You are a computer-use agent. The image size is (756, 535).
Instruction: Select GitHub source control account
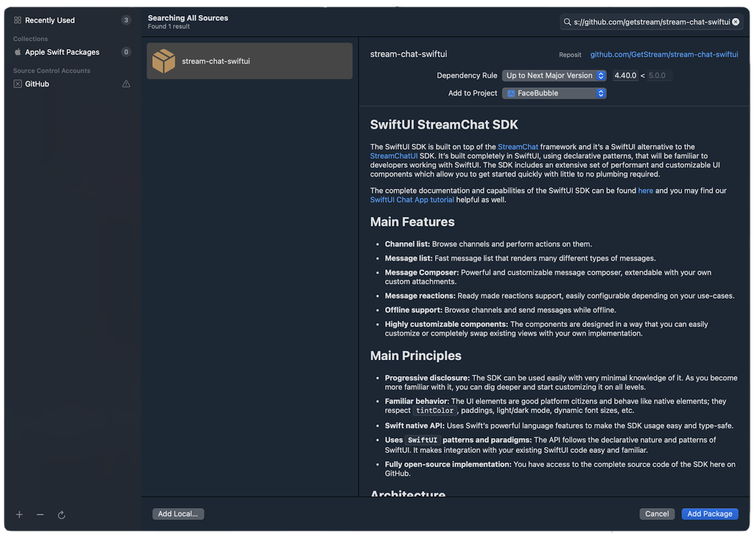37,84
